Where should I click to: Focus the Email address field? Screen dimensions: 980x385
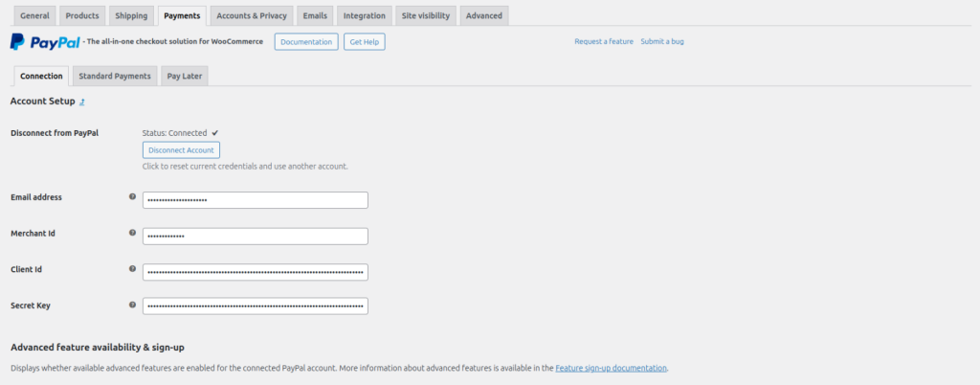[x=255, y=200]
